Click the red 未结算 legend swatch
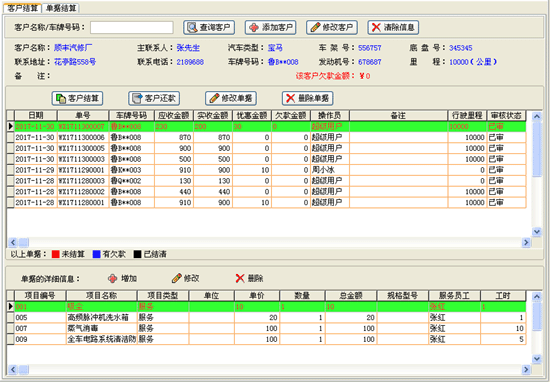 55,254
